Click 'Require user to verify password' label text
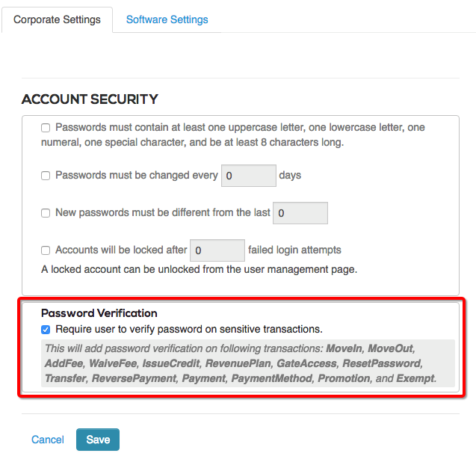The image size is (476, 462). [x=188, y=329]
